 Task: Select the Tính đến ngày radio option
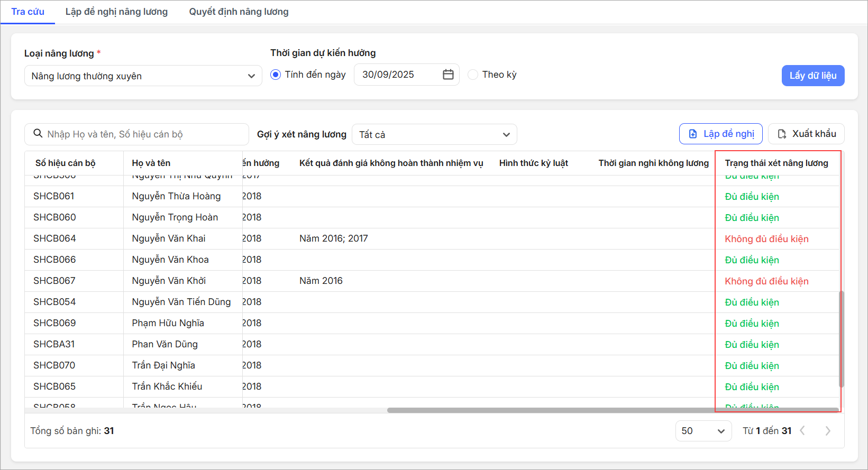(276, 75)
